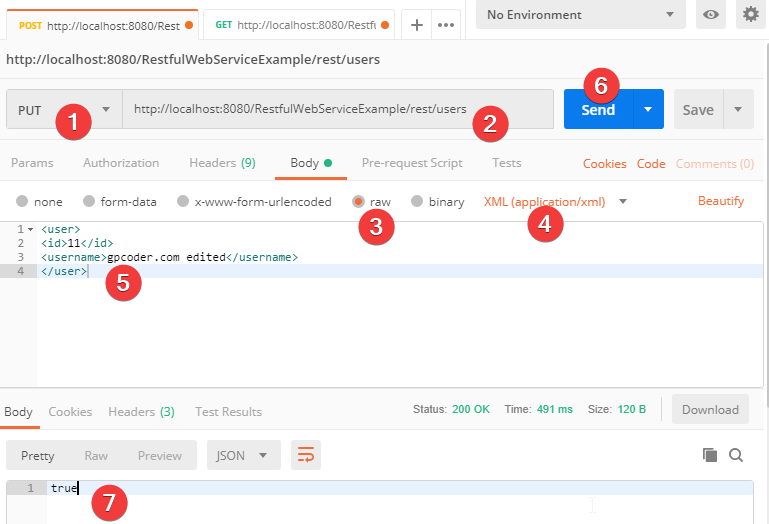
Task: Open the request Body tab
Action: [311, 163]
